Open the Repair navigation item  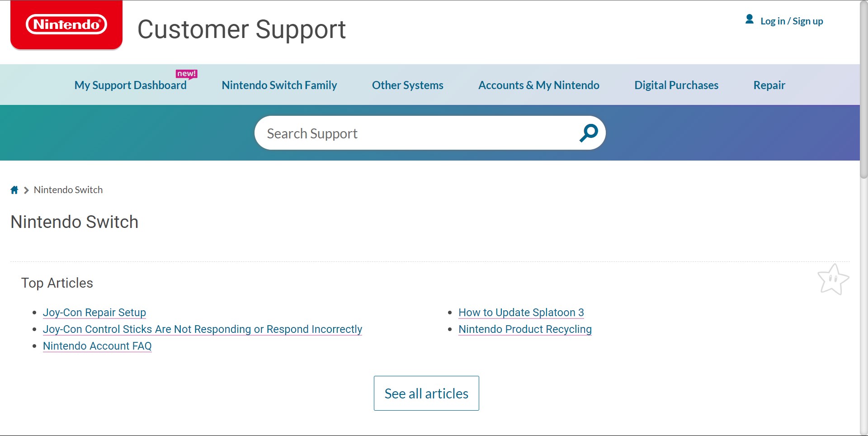[769, 85]
